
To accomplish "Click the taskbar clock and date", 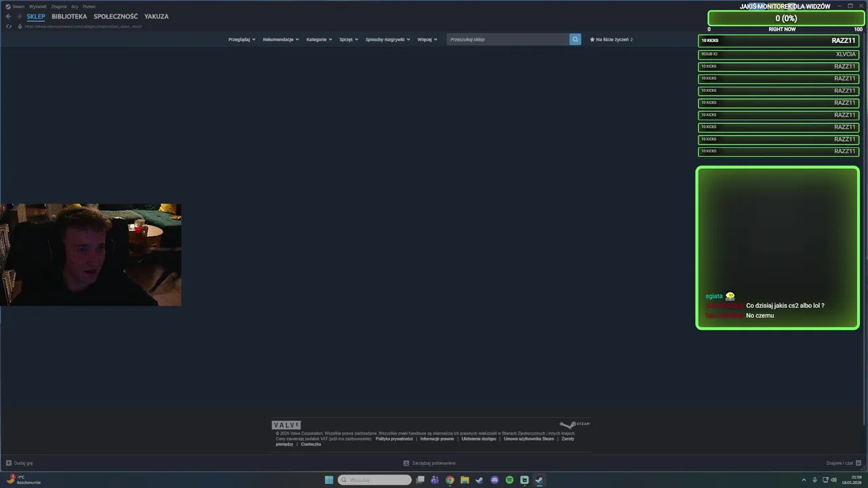I will point(851,480).
